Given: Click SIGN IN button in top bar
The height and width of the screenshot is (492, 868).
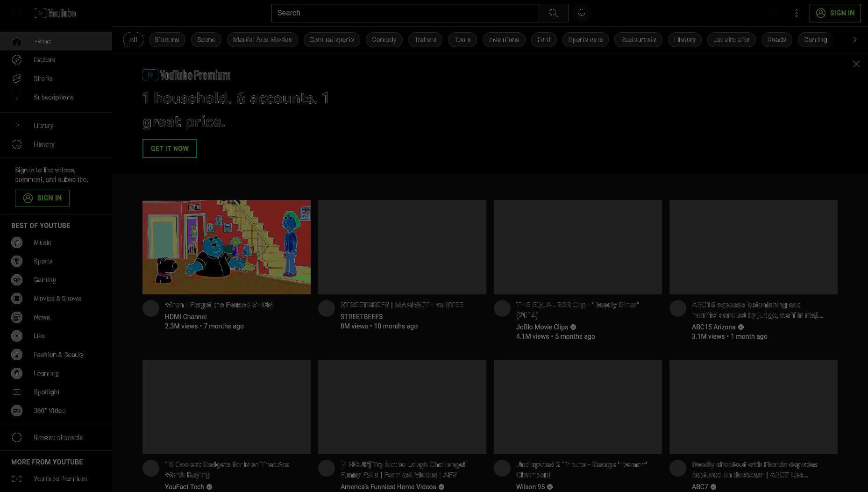Looking at the screenshot, I should pyautogui.click(x=835, y=13).
